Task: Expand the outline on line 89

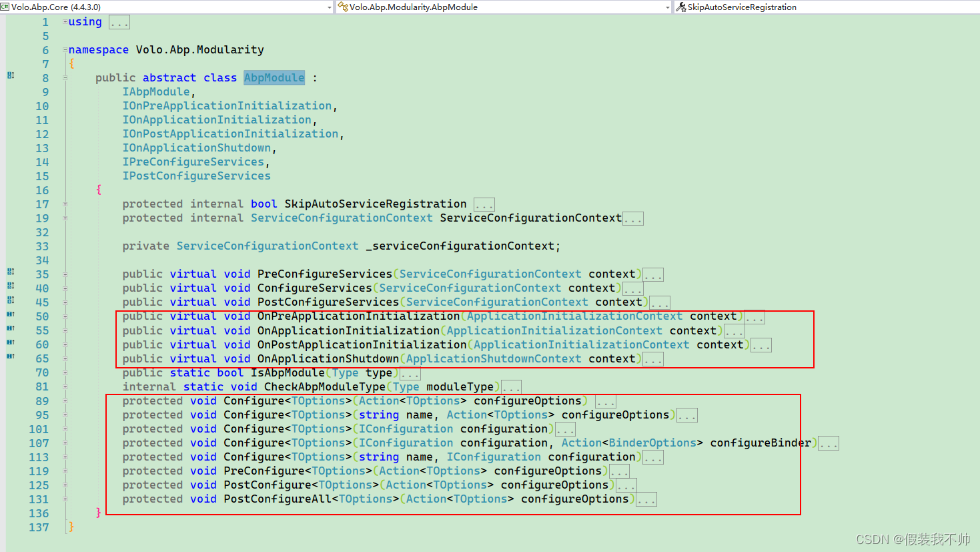Action: [65, 400]
